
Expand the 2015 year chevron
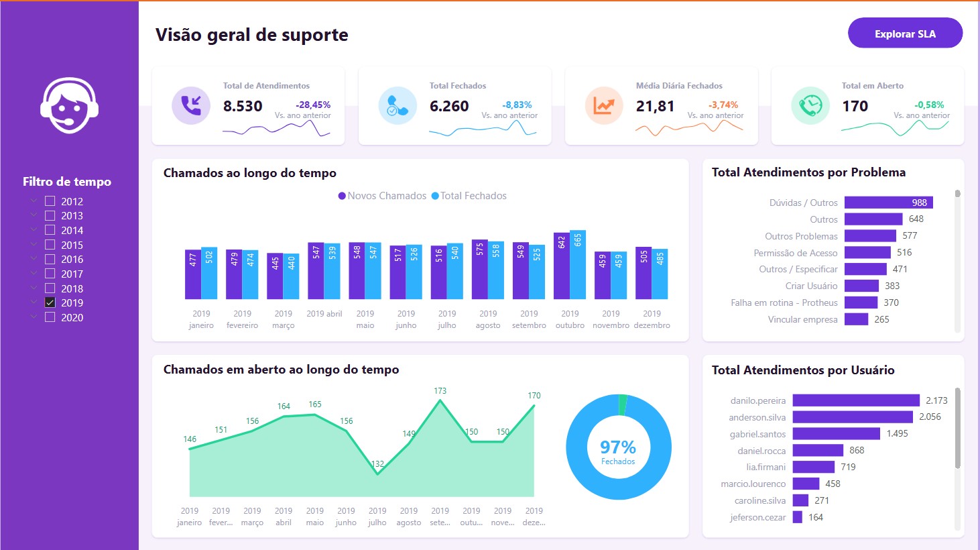click(34, 245)
